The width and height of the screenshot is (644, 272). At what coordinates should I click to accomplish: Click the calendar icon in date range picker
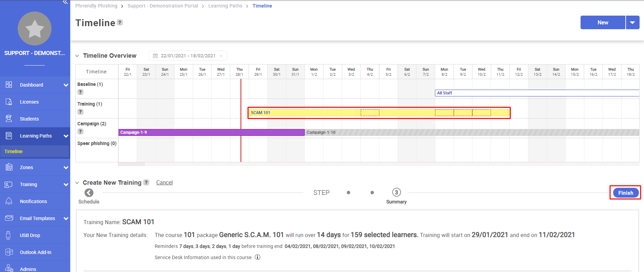[x=155, y=56]
